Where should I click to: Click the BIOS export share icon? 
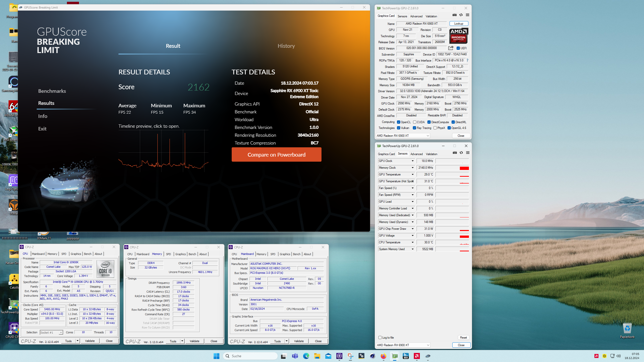451,48
